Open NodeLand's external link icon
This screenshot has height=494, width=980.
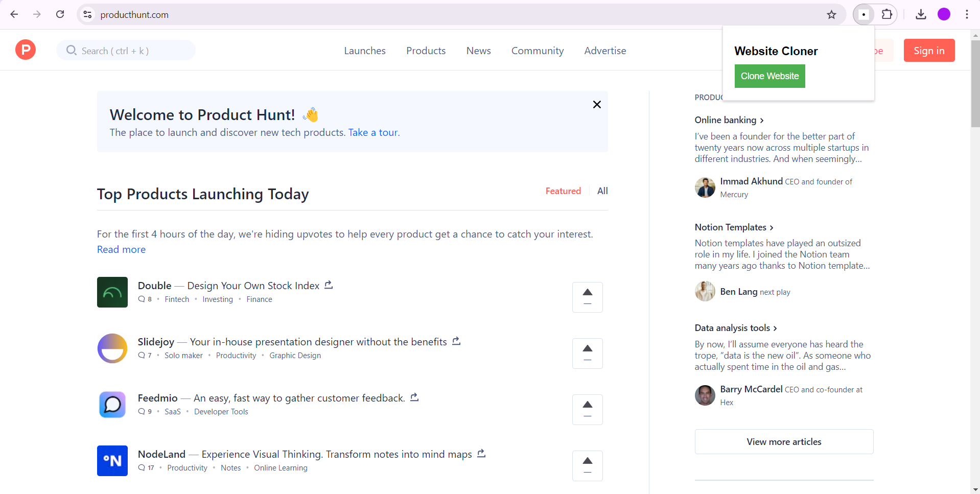coord(481,454)
